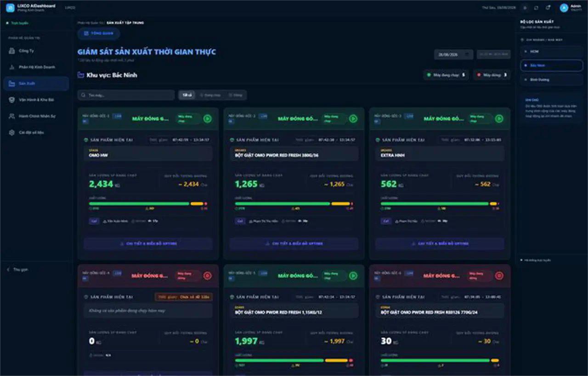588x376 pixels.
Task: Click the icon inside the Tổng quan button
Action: click(x=86, y=33)
